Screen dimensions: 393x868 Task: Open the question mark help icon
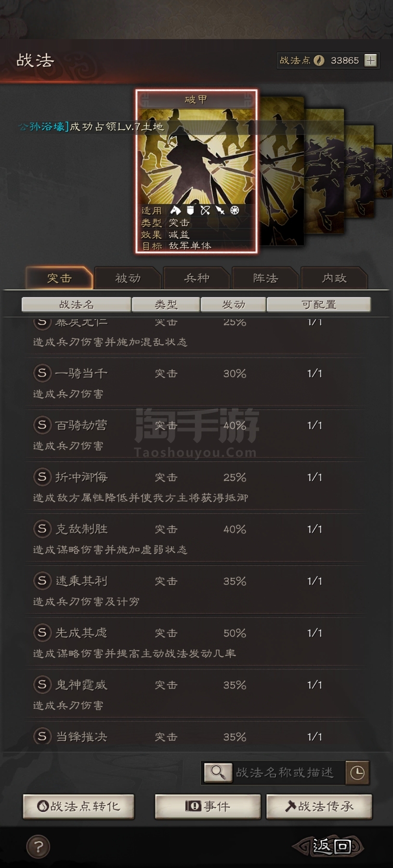click(x=38, y=846)
